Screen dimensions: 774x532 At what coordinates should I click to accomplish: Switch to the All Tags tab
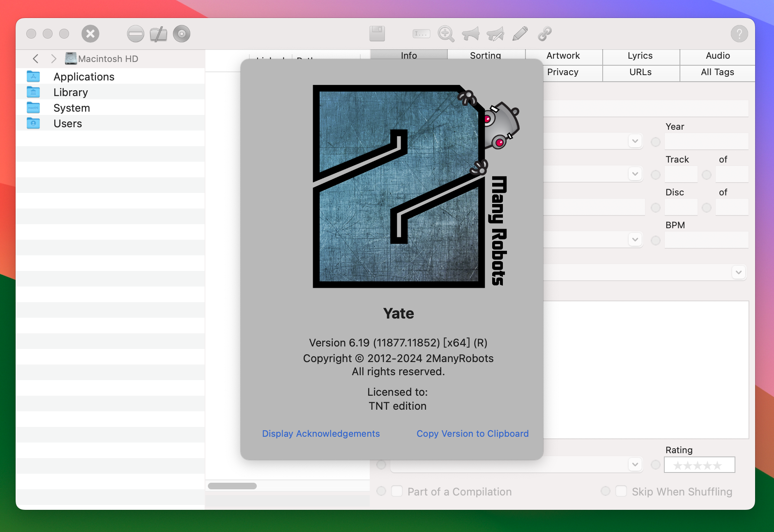tap(718, 72)
